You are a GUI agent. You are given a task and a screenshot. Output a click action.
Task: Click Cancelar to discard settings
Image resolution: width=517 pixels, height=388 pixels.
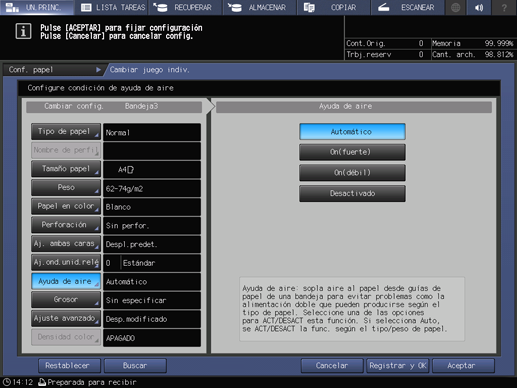coord(332,366)
